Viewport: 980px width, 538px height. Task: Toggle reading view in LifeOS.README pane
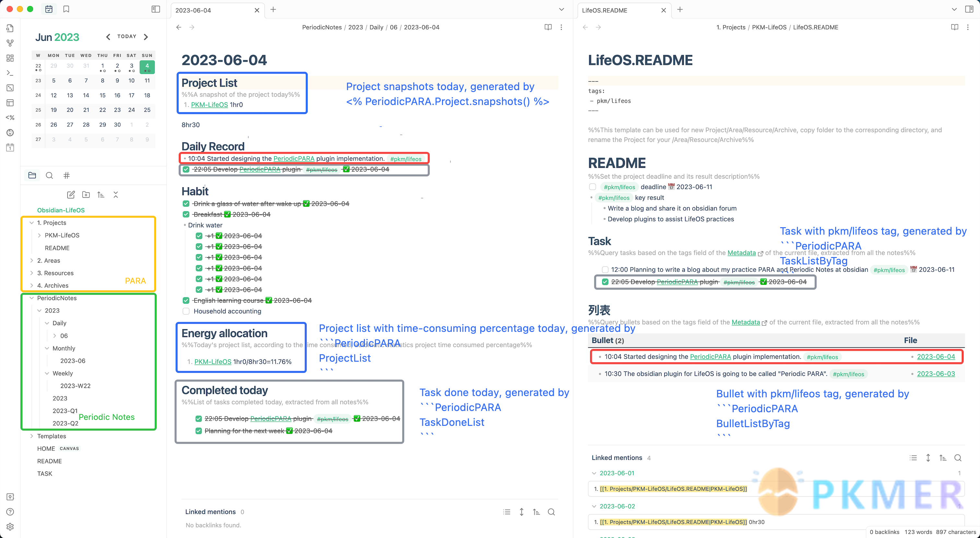[x=954, y=27]
